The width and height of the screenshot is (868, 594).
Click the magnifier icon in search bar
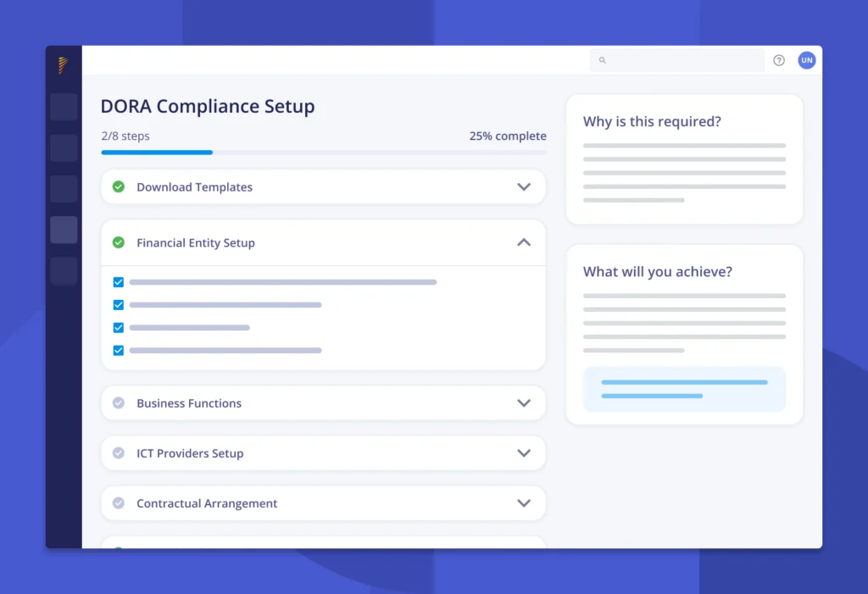[x=602, y=60]
